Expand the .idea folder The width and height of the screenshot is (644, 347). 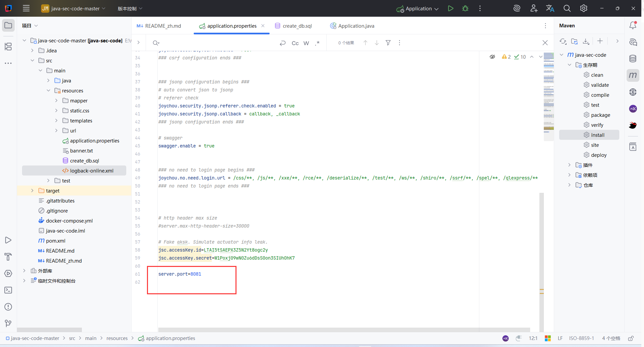[x=32, y=51]
